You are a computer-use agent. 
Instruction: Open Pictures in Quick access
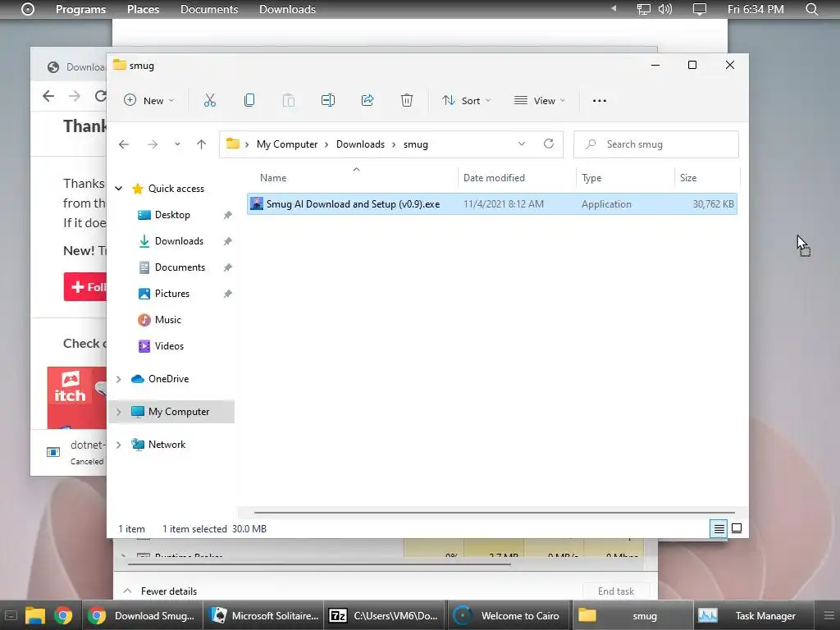172,294
